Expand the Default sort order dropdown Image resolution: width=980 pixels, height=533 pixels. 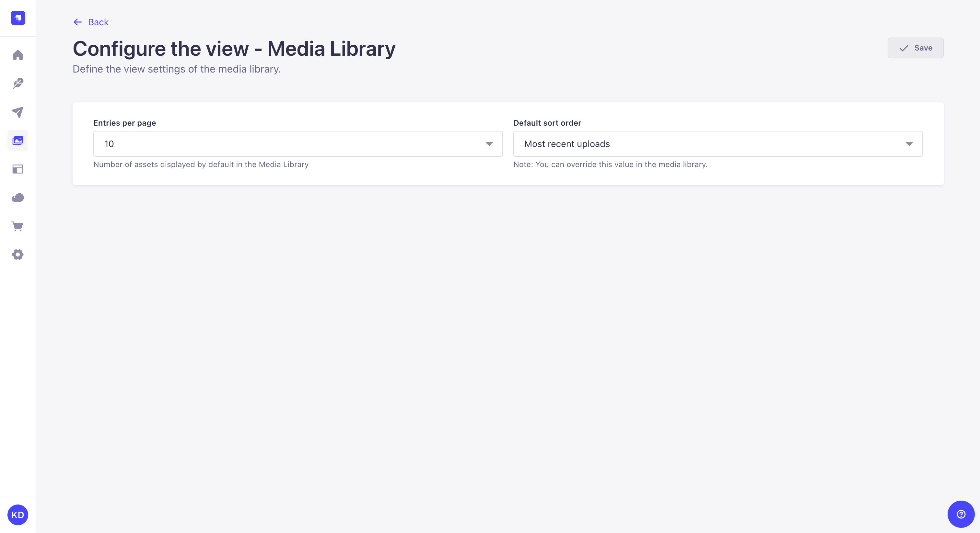[x=707, y=144]
